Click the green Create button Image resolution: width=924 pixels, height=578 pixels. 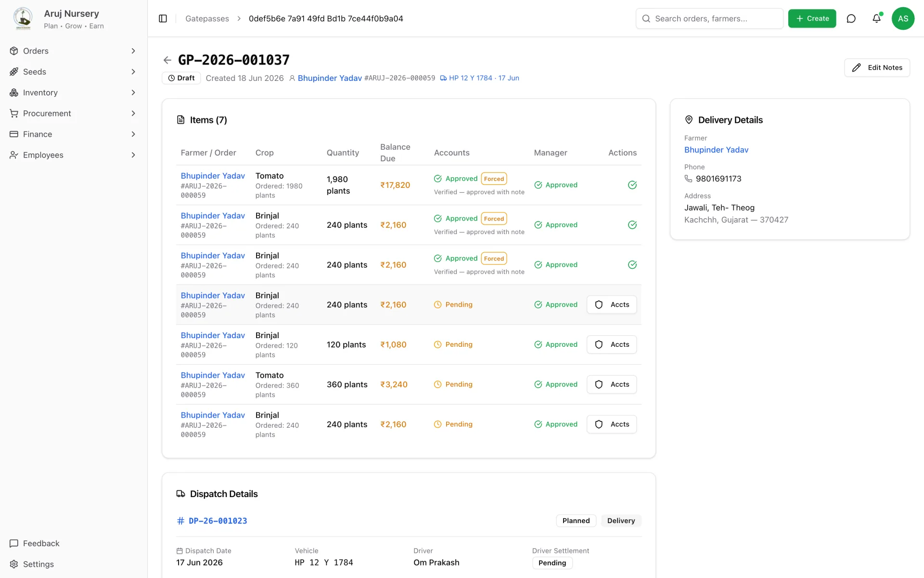coord(812,18)
